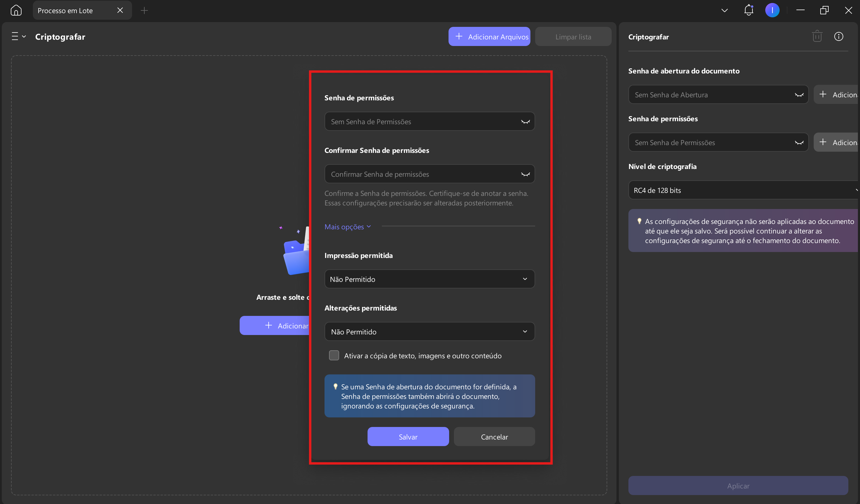Image resolution: width=860 pixels, height=504 pixels.
Task: Collapse the Mais opções section
Action: 348,226
